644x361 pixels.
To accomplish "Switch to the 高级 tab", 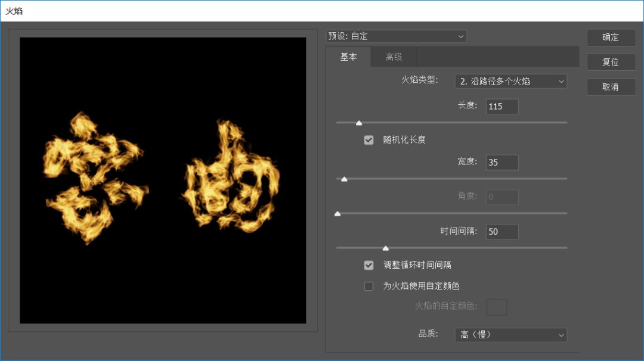I will point(394,57).
